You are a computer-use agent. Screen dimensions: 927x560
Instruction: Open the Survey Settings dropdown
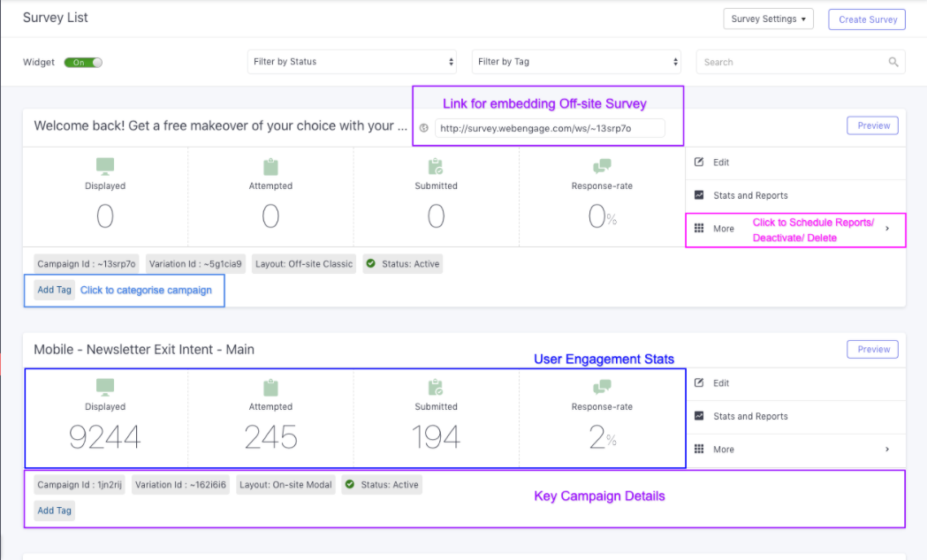coord(768,19)
